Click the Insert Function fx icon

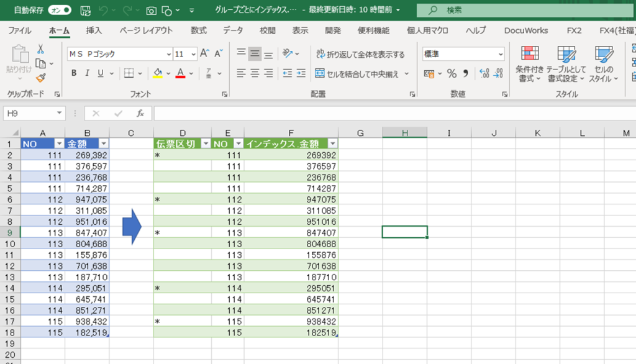[140, 113]
